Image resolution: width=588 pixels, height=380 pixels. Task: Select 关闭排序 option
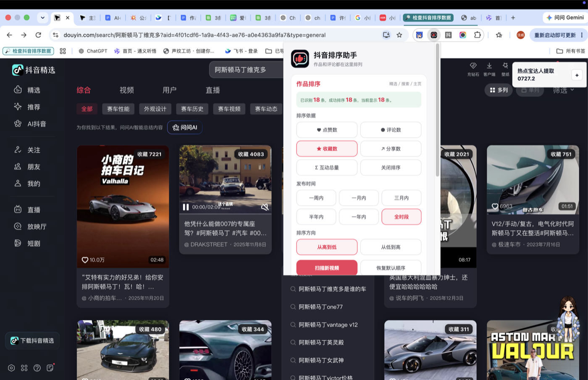391,168
